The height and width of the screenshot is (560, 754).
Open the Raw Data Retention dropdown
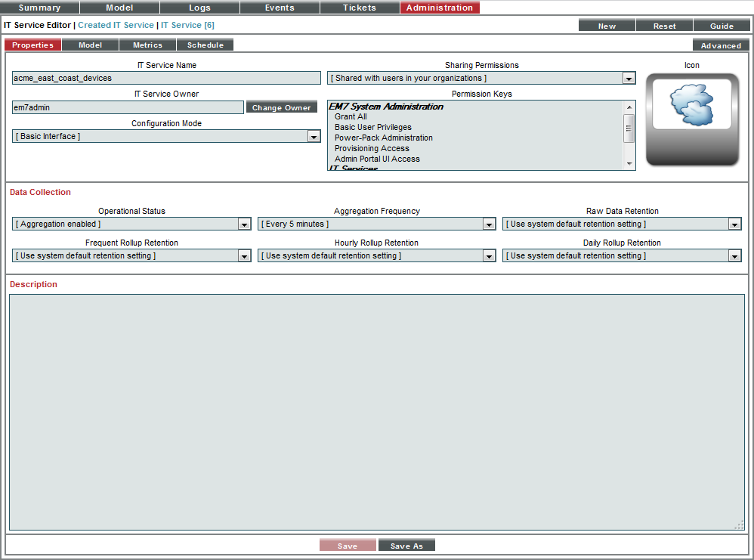point(734,224)
